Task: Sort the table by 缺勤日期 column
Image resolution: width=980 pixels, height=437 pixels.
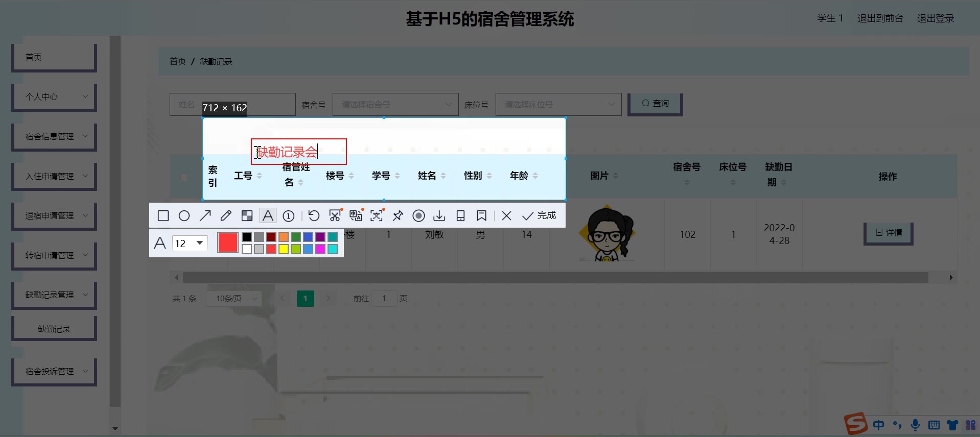Action: [783, 182]
